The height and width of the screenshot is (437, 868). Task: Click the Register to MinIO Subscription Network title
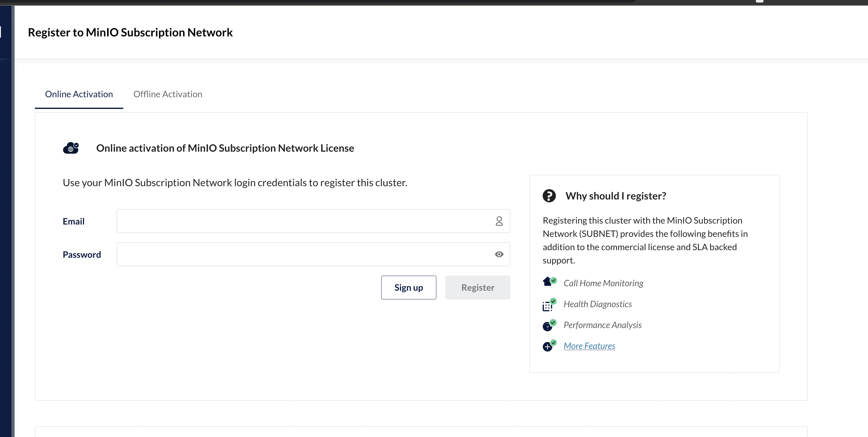(x=130, y=32)
